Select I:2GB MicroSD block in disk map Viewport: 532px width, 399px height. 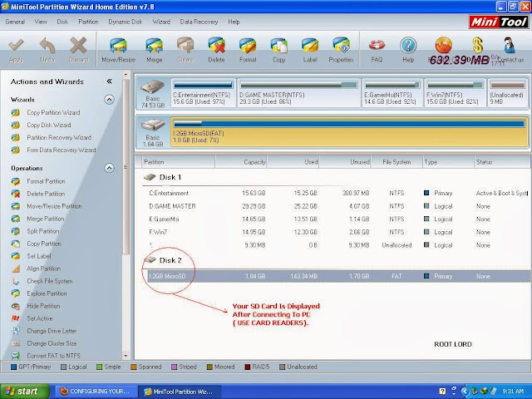pyautogui.click(x=349, y=132)
